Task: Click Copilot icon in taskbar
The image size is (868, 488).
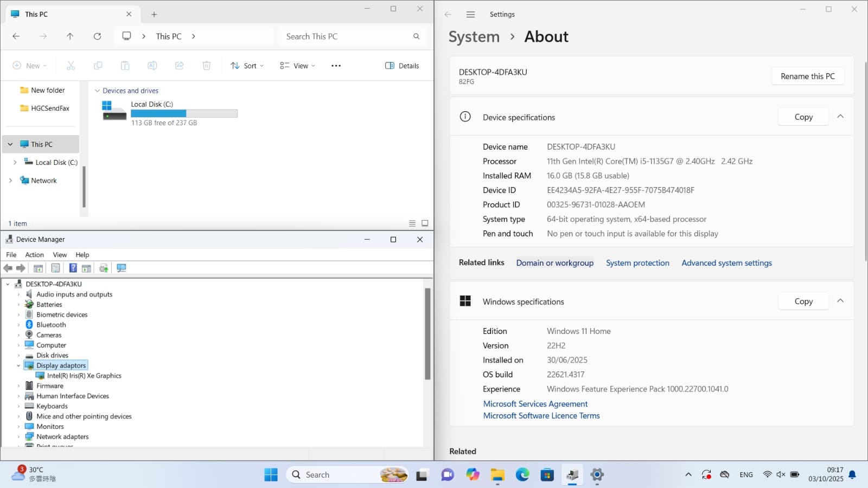Action: pos(473,475)
